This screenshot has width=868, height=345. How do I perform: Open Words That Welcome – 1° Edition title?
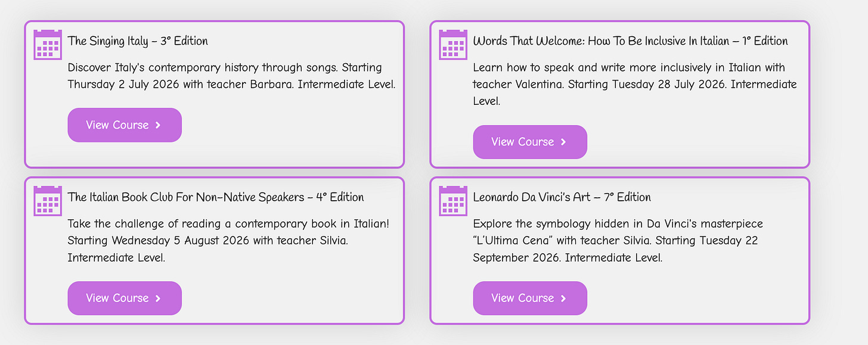click(630, 41)
